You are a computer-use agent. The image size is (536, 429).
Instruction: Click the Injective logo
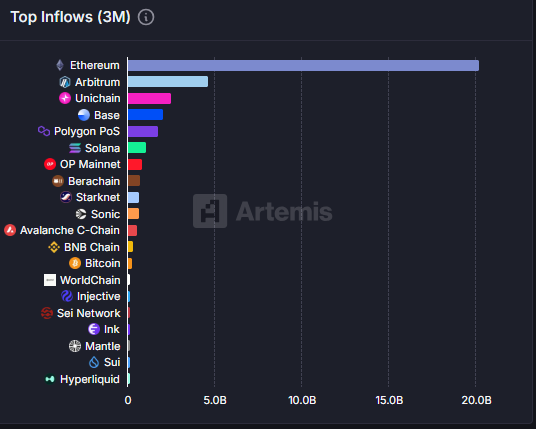tap(67, 296)
